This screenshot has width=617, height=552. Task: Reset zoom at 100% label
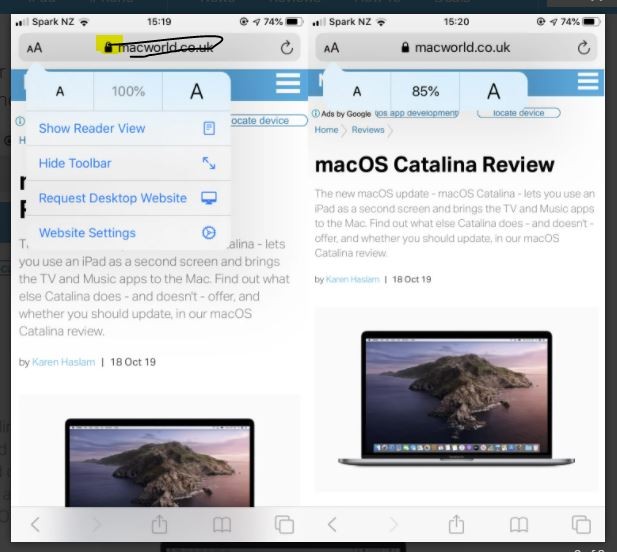pyautogui.click(x=128, y=91)
